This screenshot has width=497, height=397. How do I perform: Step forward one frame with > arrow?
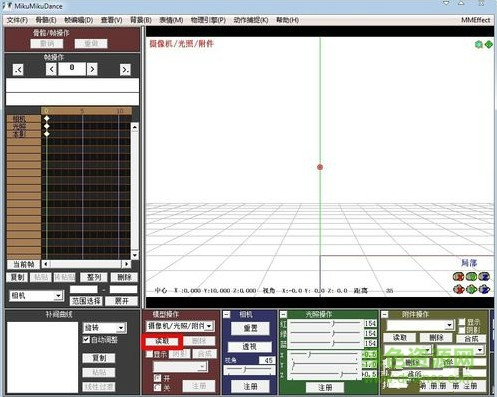point(92,69)
